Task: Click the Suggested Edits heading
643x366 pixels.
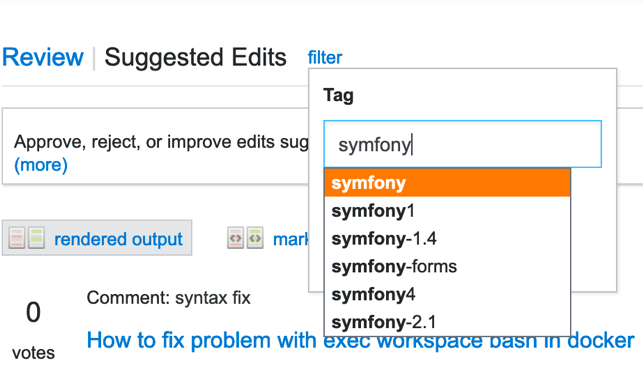Action: [x=195, y=57]
